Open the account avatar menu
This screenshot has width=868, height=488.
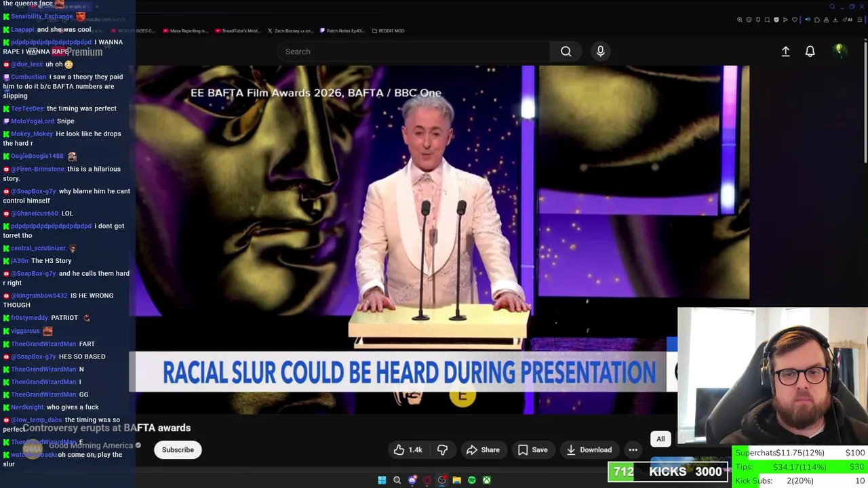pyautogui.click(x=839, y=51)
